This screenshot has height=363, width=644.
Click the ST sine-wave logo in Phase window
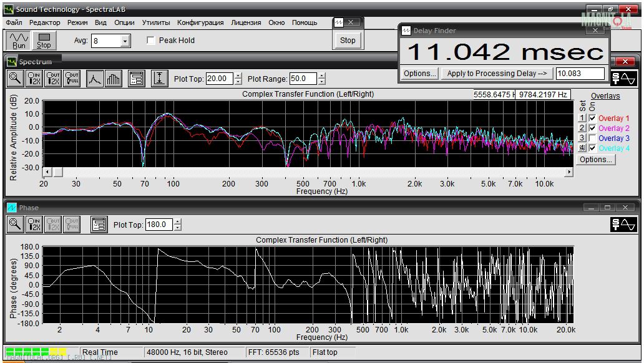pos(623,224)
